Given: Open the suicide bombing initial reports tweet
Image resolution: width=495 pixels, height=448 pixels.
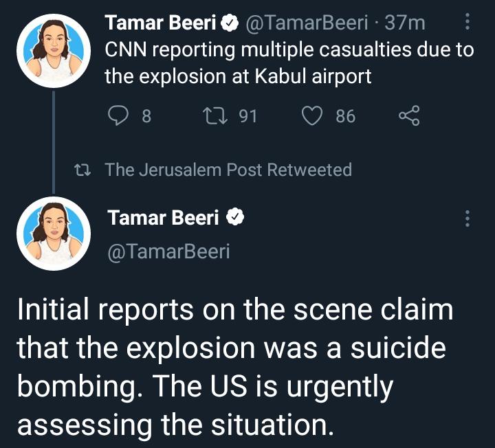Looking at the screenshot, I should pos(234,368).
